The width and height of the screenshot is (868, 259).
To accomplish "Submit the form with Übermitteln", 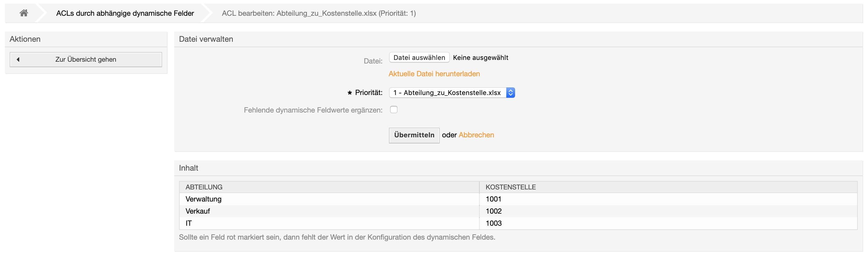I will click(414, 135).
